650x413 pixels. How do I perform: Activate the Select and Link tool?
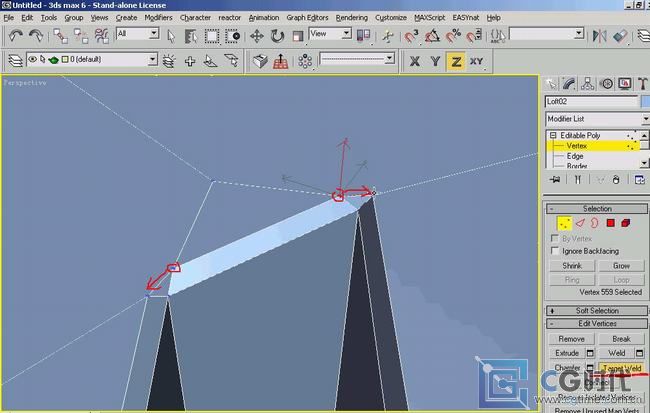click(x=61, y=36)
